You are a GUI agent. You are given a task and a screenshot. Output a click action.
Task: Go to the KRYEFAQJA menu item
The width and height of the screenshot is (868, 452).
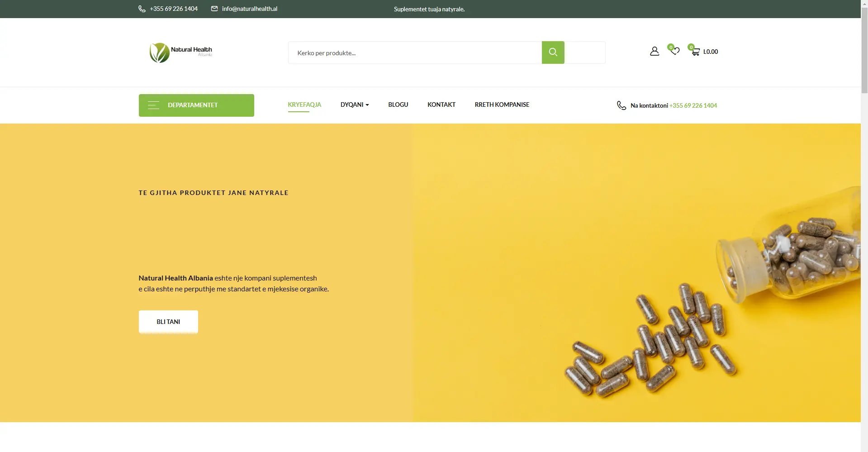tap(304, 105)
